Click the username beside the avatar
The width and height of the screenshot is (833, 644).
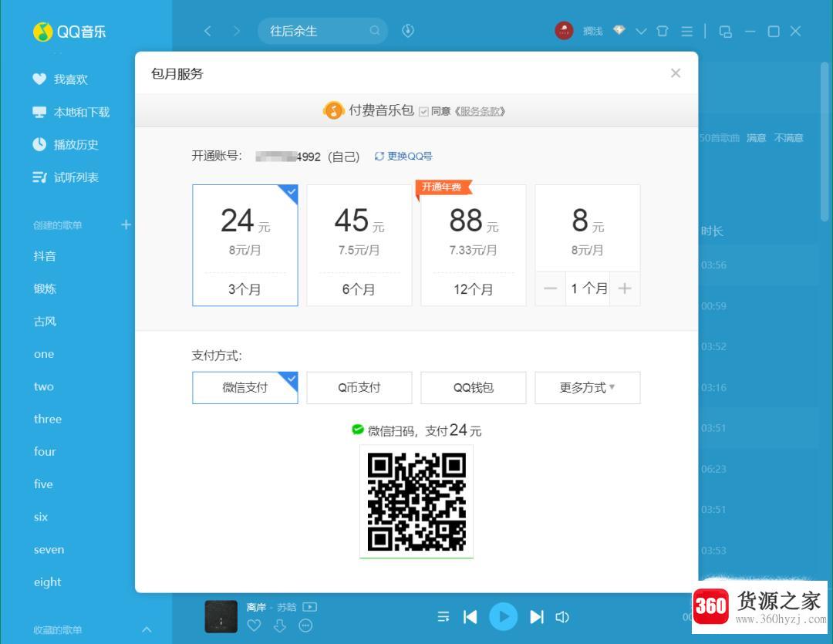(593, 32)
